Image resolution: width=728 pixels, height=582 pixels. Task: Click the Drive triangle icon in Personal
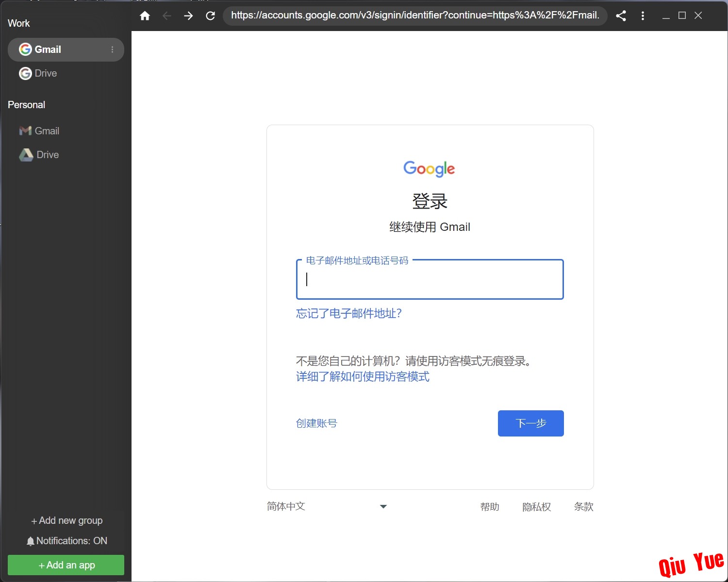[26, 155]
